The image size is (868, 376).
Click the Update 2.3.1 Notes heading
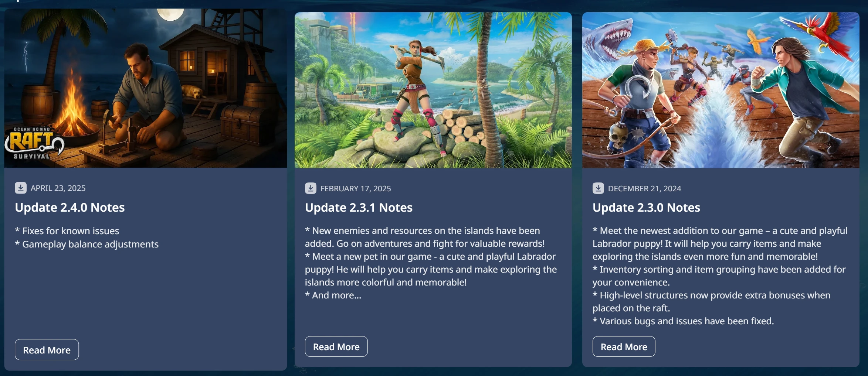point(359,208)
